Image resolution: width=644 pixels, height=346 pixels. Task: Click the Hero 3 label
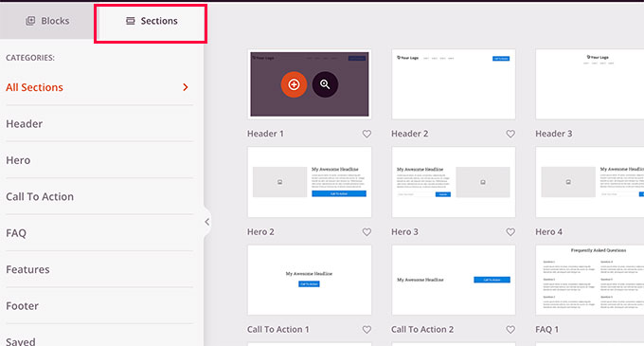(404, 231)
